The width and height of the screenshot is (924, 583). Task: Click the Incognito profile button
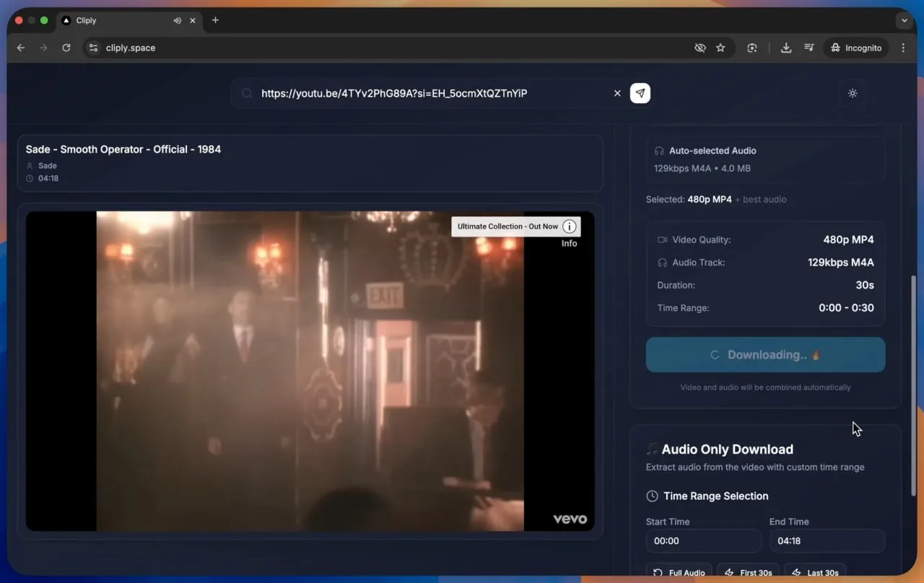856,48
